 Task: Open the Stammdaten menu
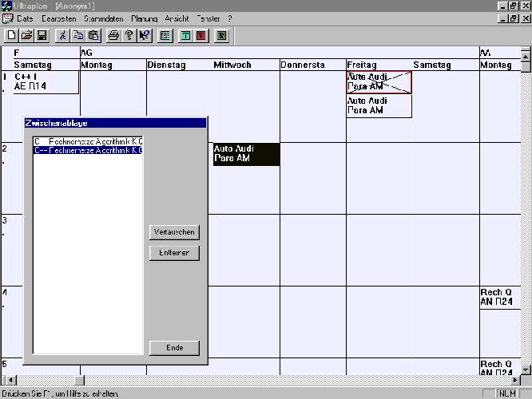104,18
